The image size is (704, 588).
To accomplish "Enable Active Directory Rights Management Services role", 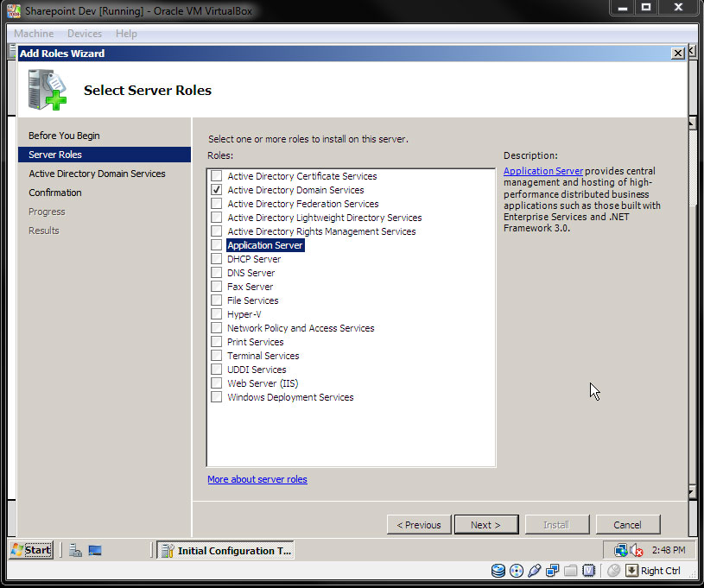I will pyautogui.click(x=217, y=231).
